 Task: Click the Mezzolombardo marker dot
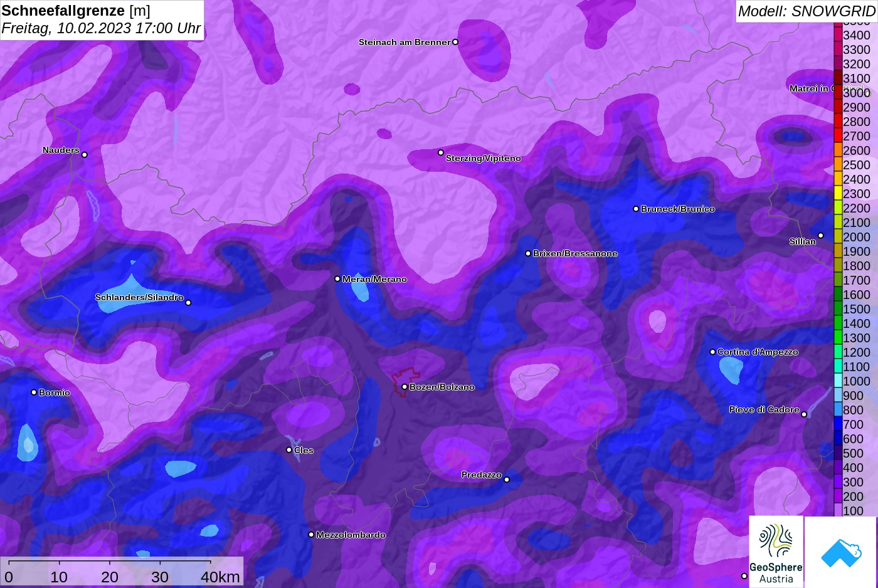311,535
